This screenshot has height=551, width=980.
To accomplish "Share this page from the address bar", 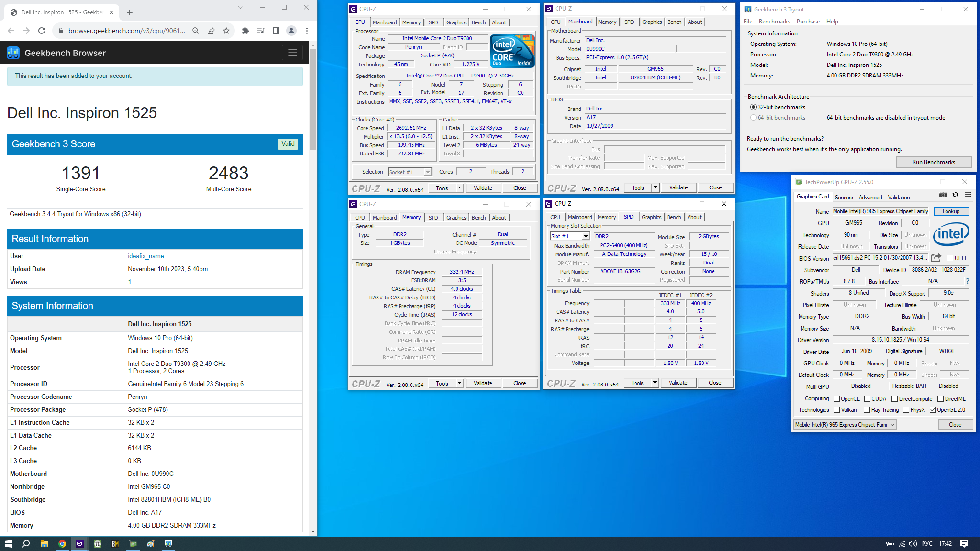I will click(x=211, y=31).
